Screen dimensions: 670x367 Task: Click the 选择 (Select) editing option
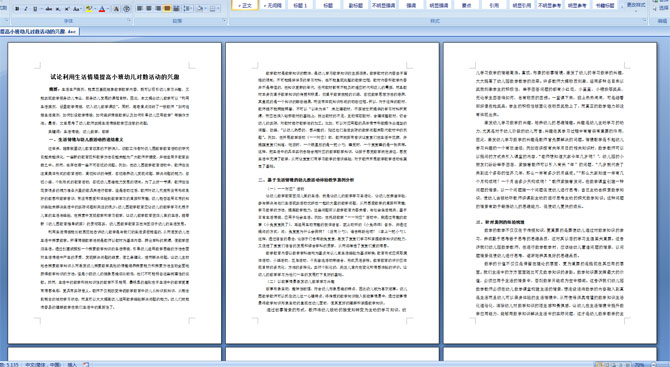coord(661,8)
